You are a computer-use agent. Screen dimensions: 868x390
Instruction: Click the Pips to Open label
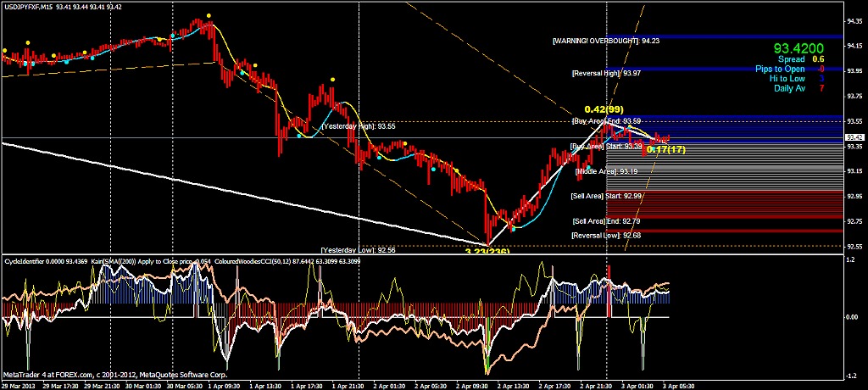(782, 69)
